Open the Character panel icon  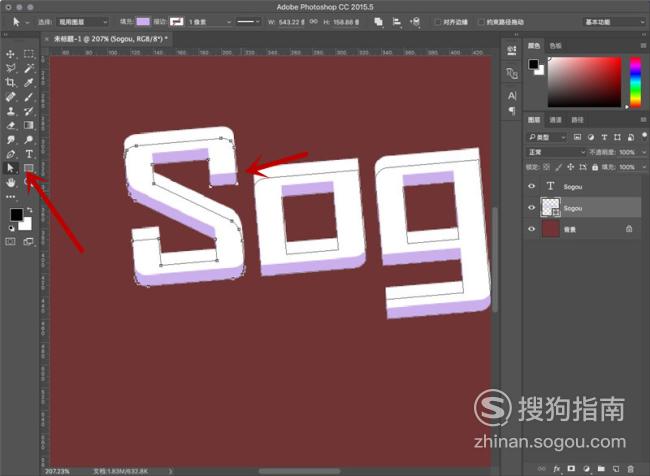[x=512, y=96]
